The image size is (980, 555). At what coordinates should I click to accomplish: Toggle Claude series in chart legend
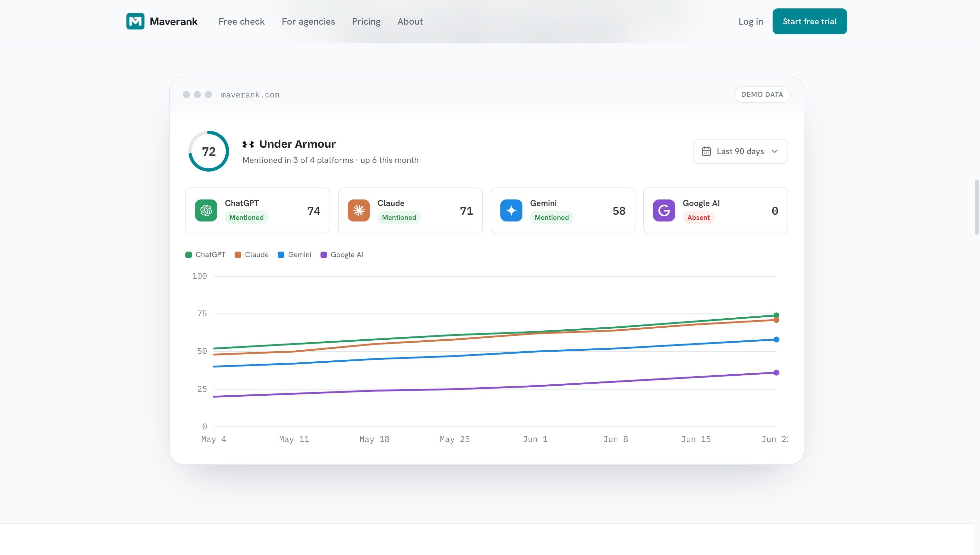(x=251, y=255)
